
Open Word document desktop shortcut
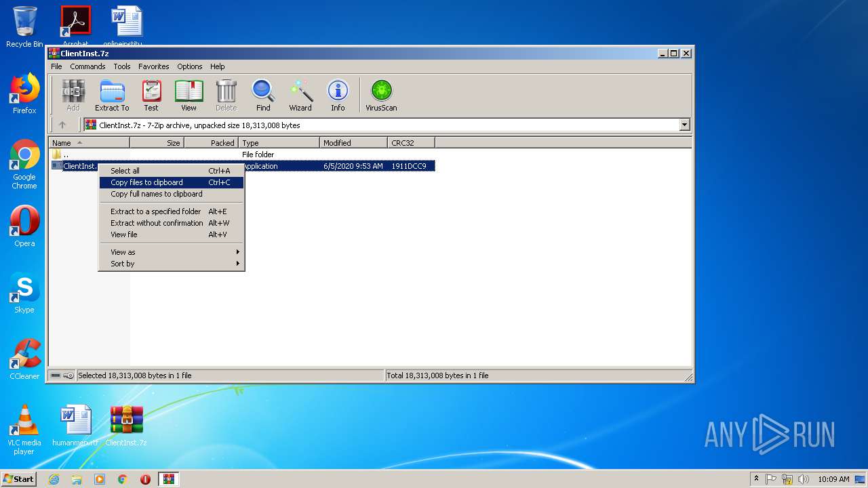(x=126, y=26)
